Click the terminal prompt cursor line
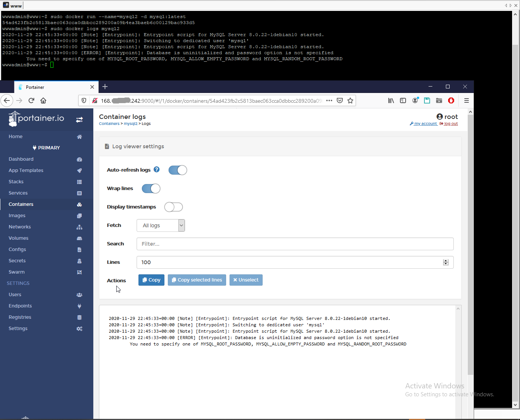The width and height of the screenshot is (520, 420). 28,65
